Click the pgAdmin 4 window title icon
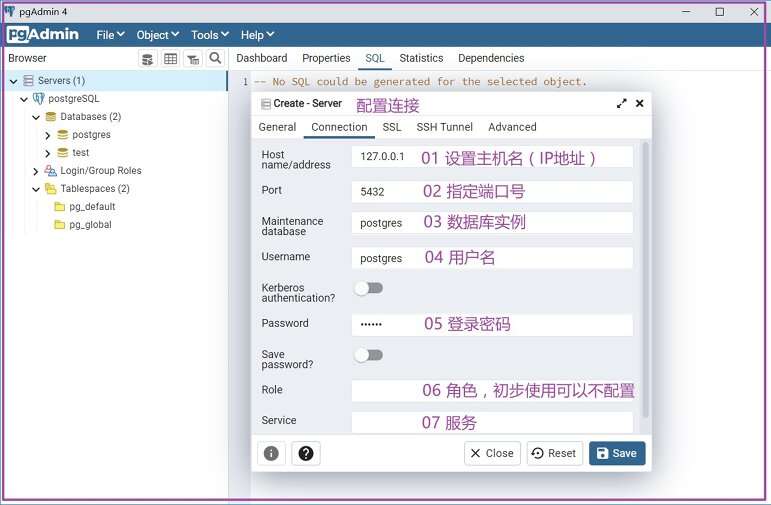 [9, 11]
